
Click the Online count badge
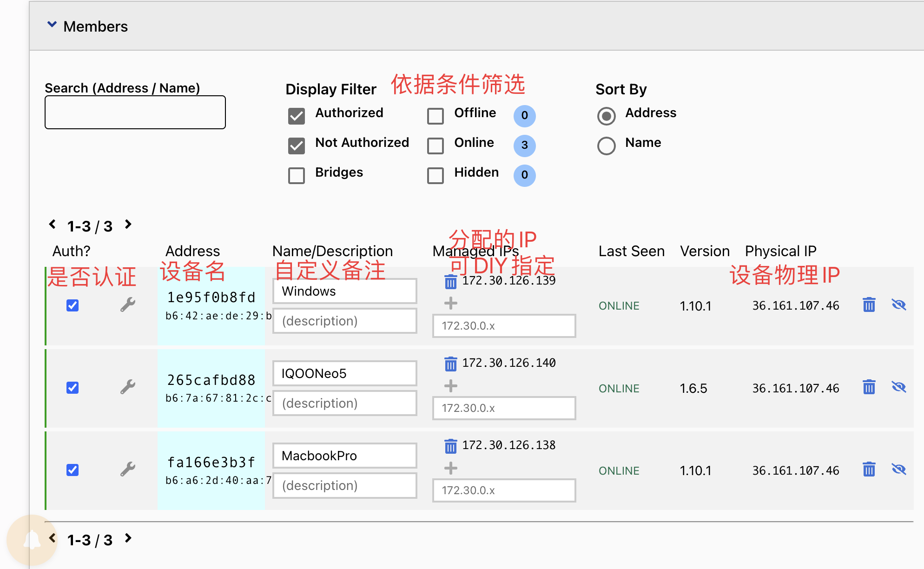(524, 146)
